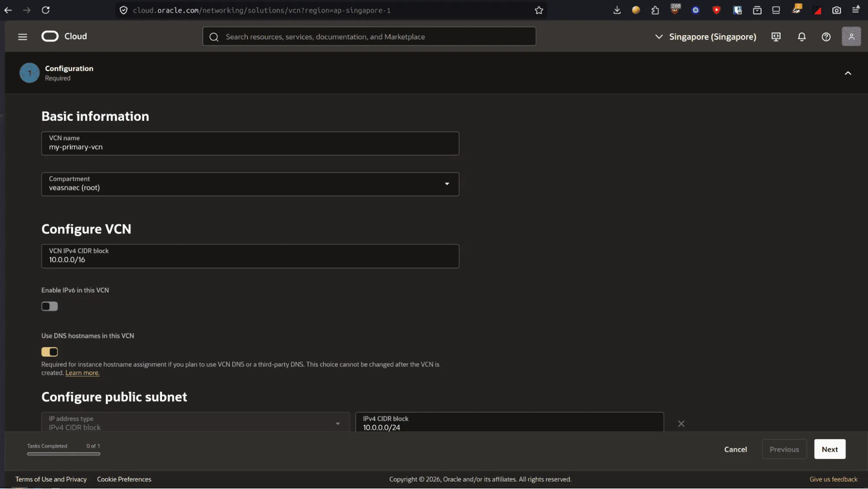Click the public subnet IPv4 CIDR block field

tap(509, 422)
